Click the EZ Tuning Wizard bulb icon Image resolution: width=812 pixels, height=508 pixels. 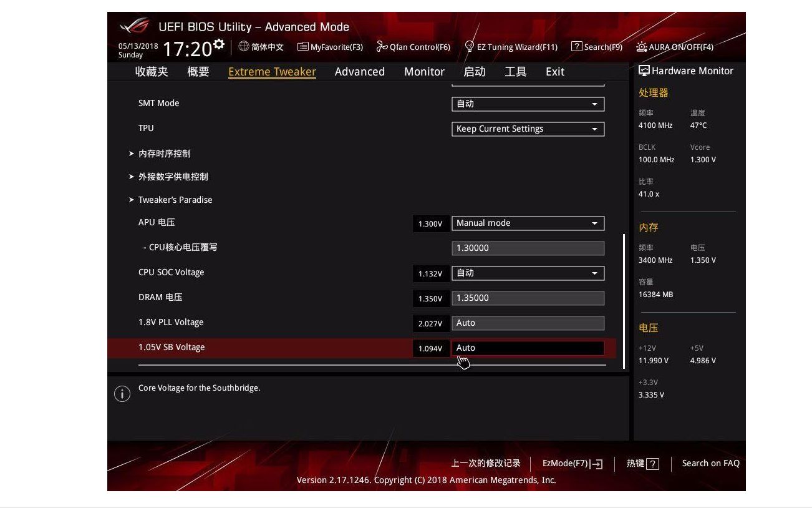click(x=470, y=46)
